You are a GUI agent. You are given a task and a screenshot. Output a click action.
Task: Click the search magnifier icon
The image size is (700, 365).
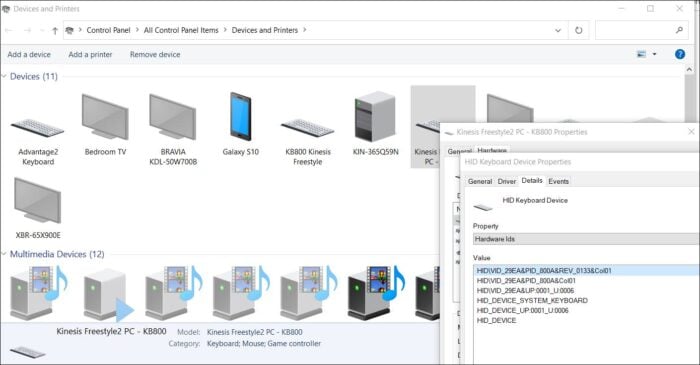679,30
